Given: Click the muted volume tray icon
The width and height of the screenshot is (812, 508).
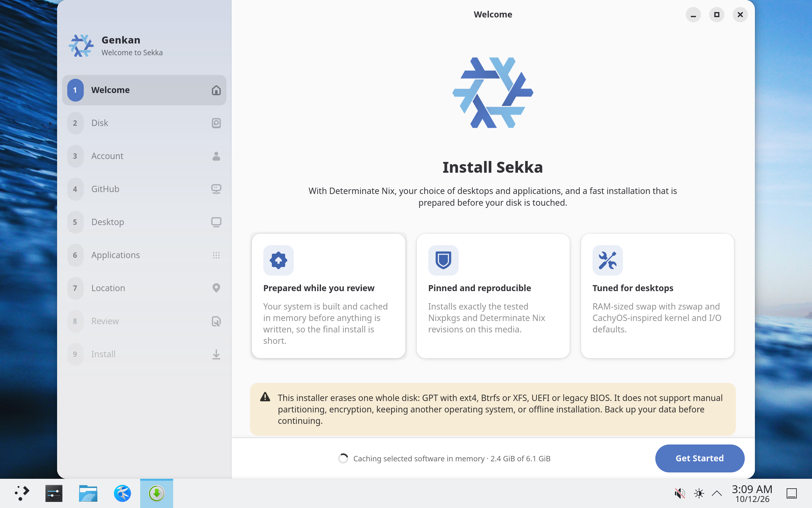Looking at the screenshot, I should (679, 493).
